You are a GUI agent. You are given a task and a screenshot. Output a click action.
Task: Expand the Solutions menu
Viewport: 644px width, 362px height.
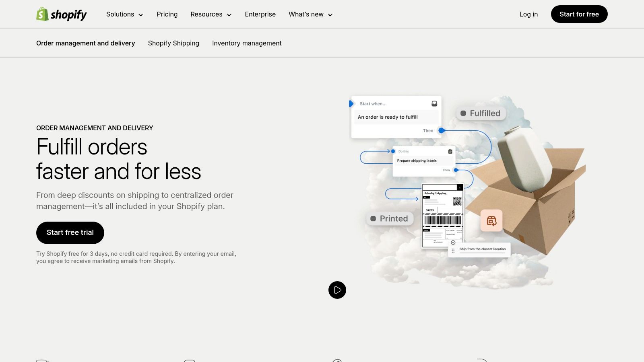click(125, 14)
